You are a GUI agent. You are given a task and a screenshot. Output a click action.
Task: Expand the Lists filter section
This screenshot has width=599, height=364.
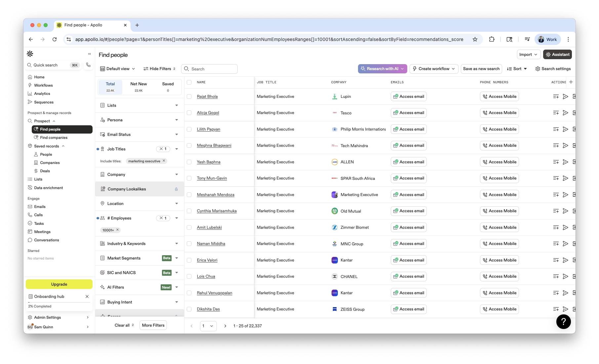(x=140, y=105)
